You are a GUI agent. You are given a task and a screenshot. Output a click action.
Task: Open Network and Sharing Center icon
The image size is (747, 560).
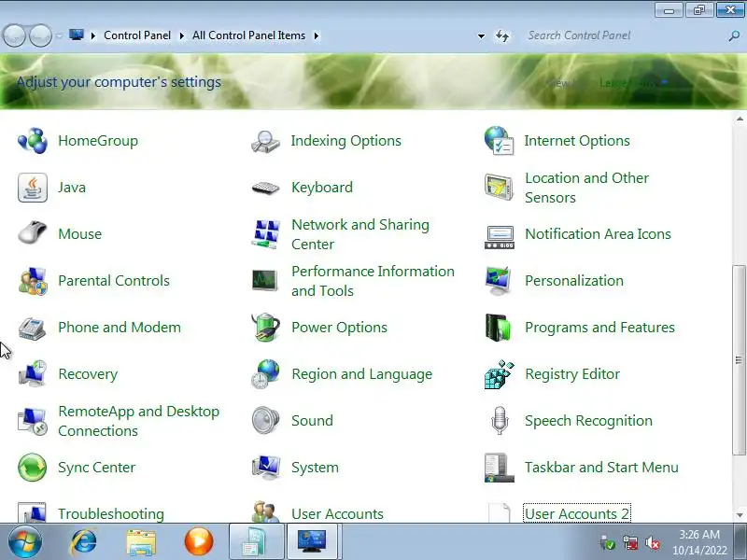[x=265, y=234]
